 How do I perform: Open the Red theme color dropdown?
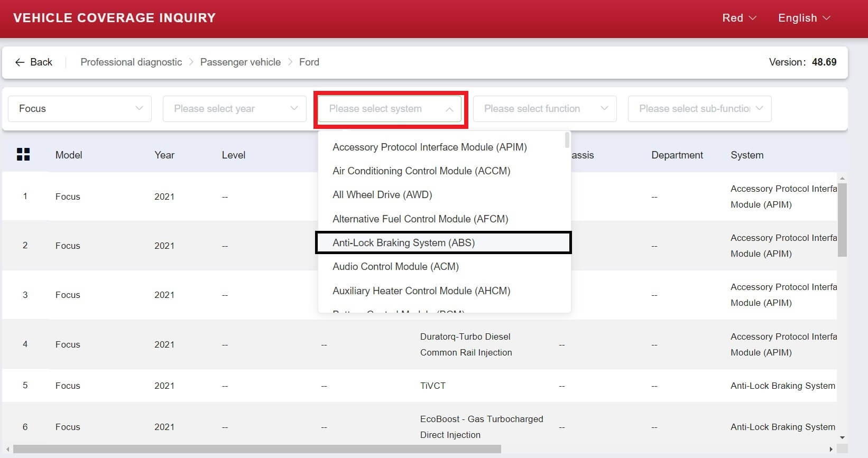click(x=739, y=18)
